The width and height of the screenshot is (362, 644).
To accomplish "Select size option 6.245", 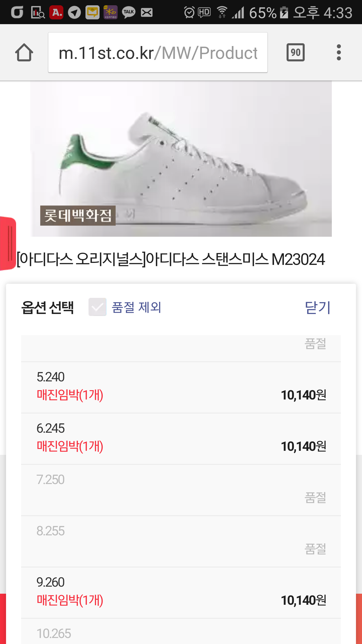I will coord(181,438).
